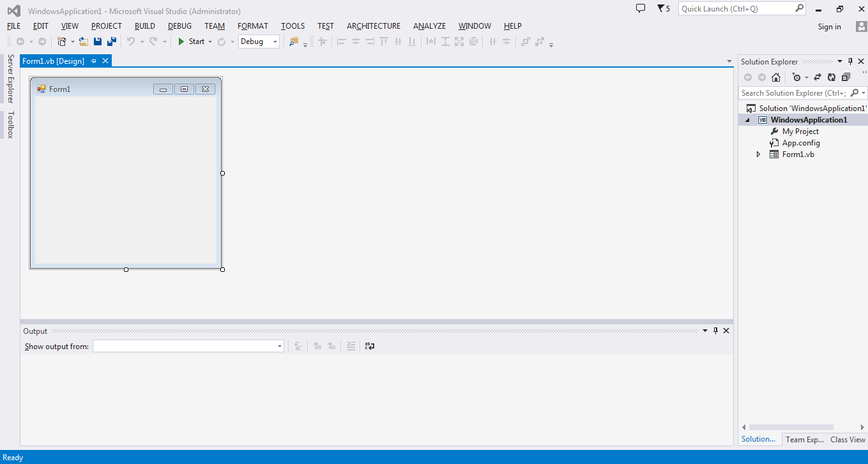The width and height of the screenshot is (868, 464).
Task: Click the Refresh/restart circular arrow icon
Action: tap(222, 41)
